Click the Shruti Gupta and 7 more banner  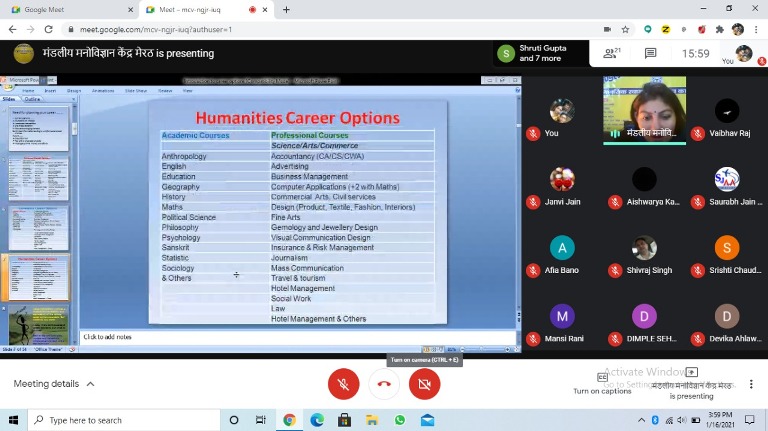pyautogui.click(x=542, y=54)
